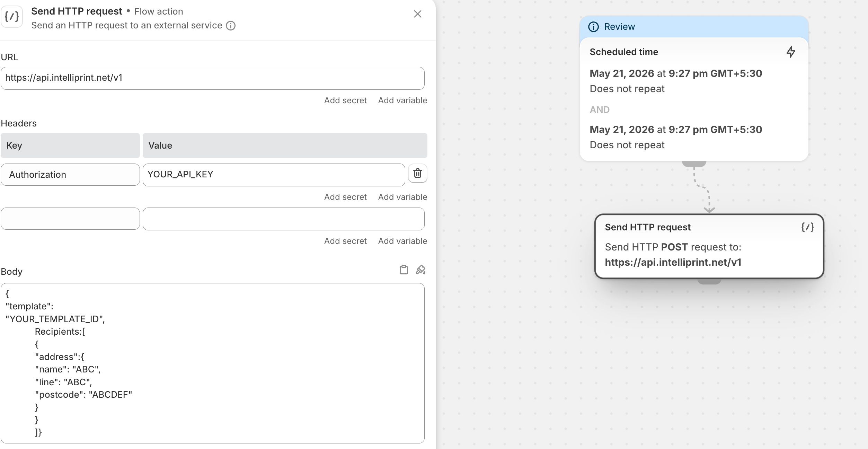
Task: Click the Value column header
Action: click(285, 146)
